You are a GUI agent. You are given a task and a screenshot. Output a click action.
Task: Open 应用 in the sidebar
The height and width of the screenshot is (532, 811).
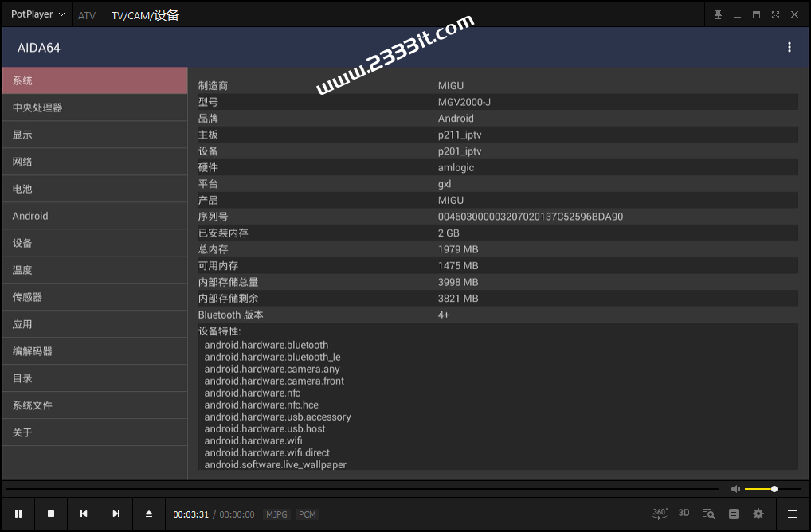pyautogui.click(x=95, y=324)
